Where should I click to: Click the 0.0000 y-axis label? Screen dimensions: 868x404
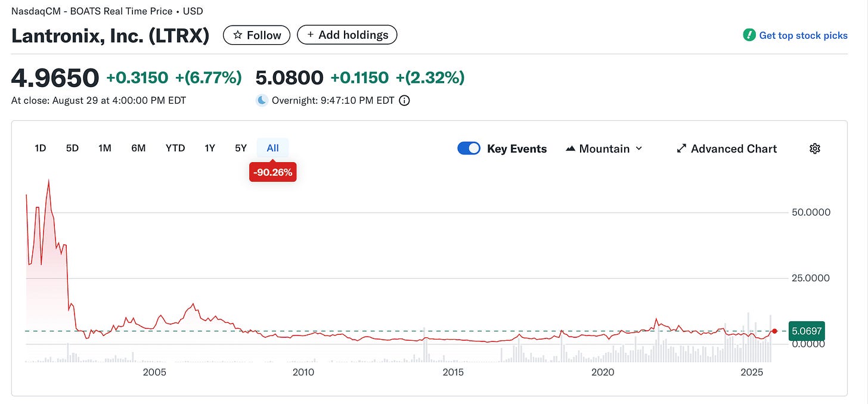[808, 344]
